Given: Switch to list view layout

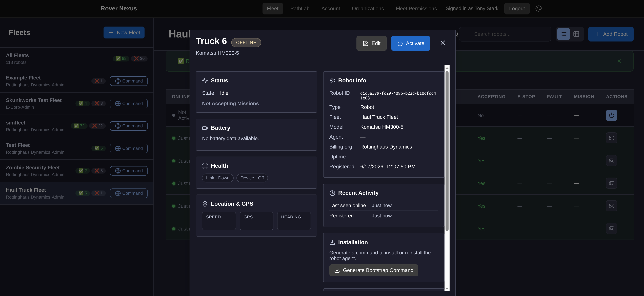Looking at the screenshot, I should point(563,34).
